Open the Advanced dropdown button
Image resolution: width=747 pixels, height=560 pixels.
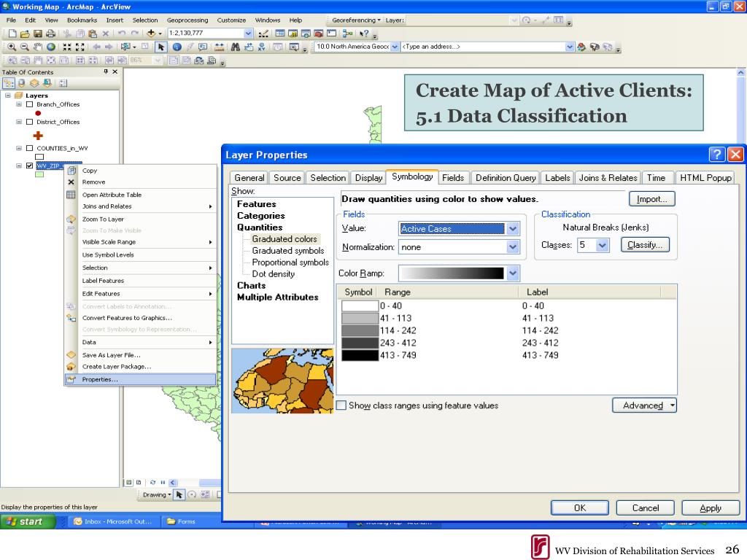[x=644, y=405]
